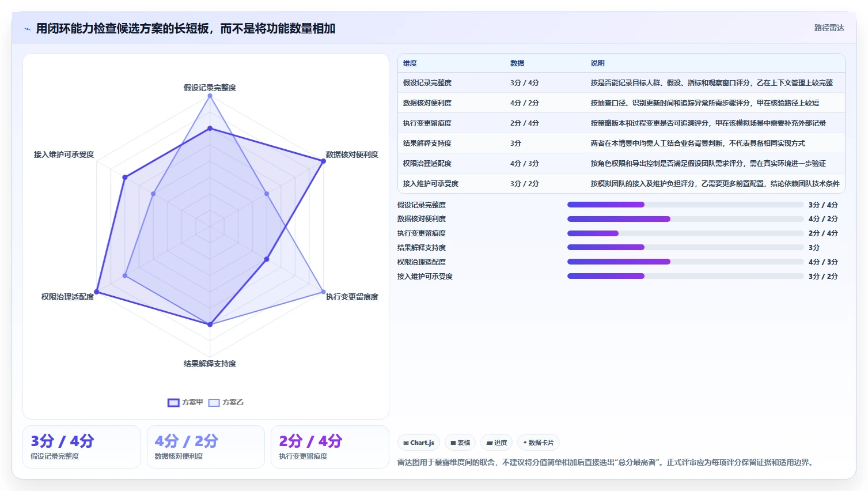The image size is (868, 491).
Task: Select the Chart.js chip
Action: 419,443
